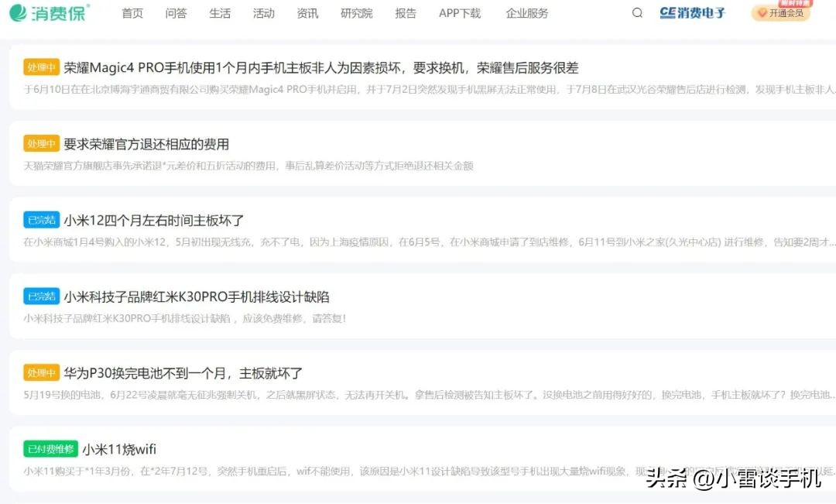Screen dimensions: 836x504
Task: Open complaint 要求荣耀官方退还相应的费用
Action: [x=146, y=144]
